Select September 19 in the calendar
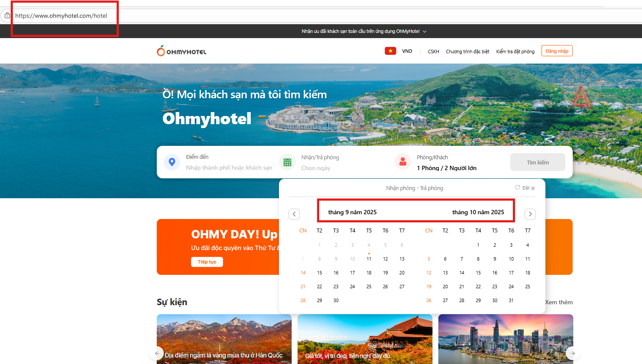 [386, 273]
